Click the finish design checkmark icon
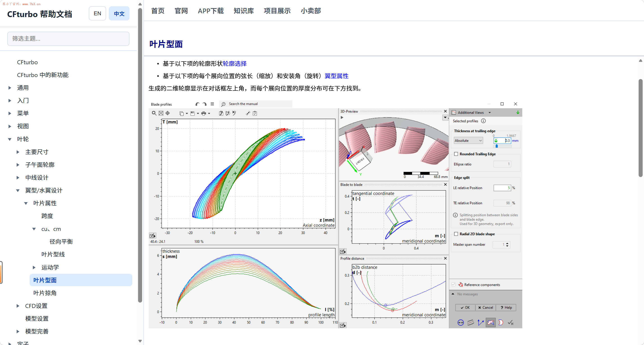 click(510, 323)
